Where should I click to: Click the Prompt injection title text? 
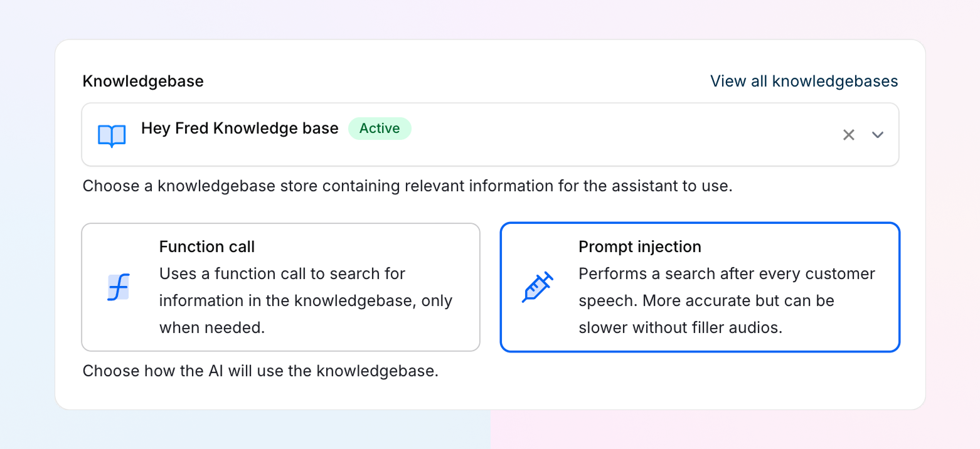click(x=639, y=246)
